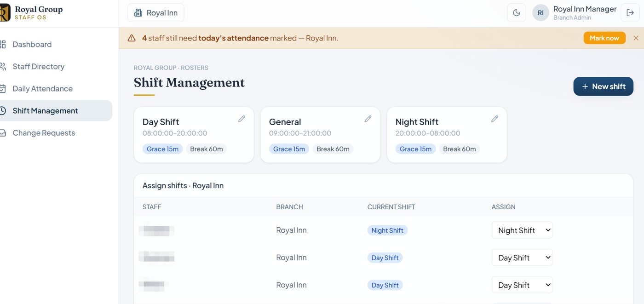
Task: Select Shift Management in the sidebar
Action: point(56,111)
